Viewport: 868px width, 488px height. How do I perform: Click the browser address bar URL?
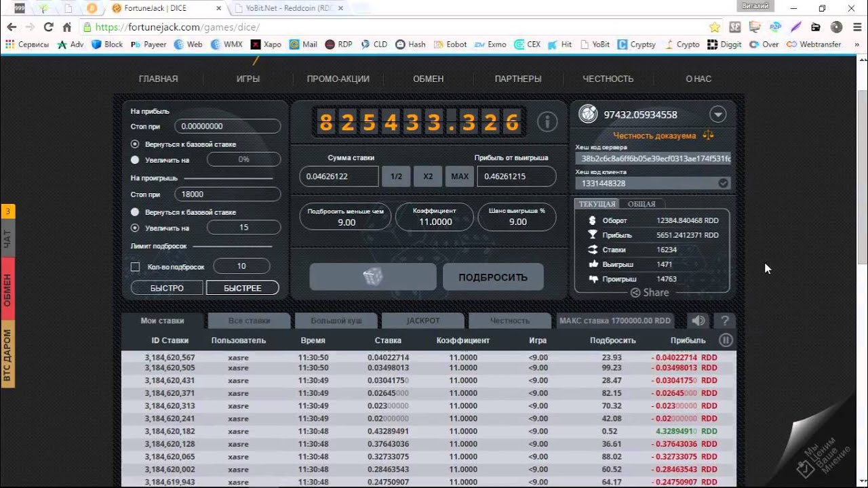178,27
